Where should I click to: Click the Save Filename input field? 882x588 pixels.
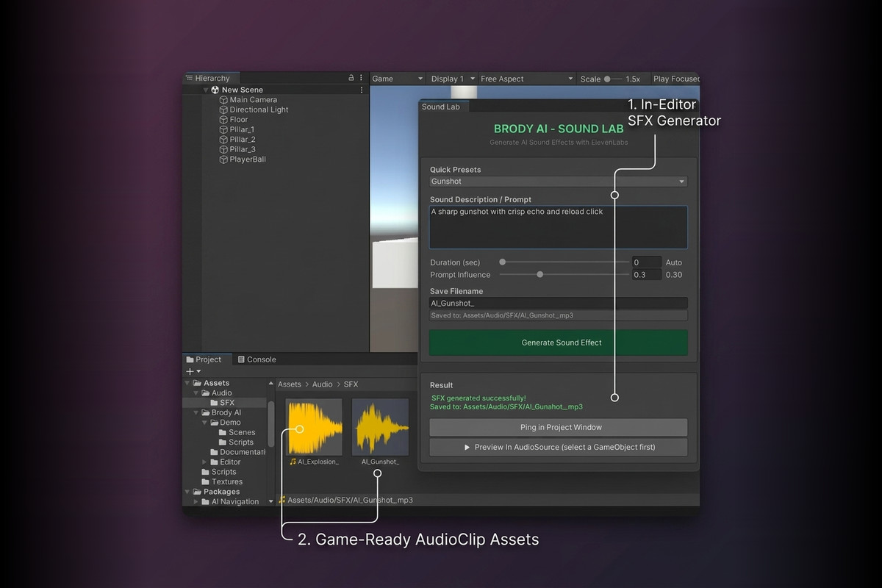pos(559,303)
